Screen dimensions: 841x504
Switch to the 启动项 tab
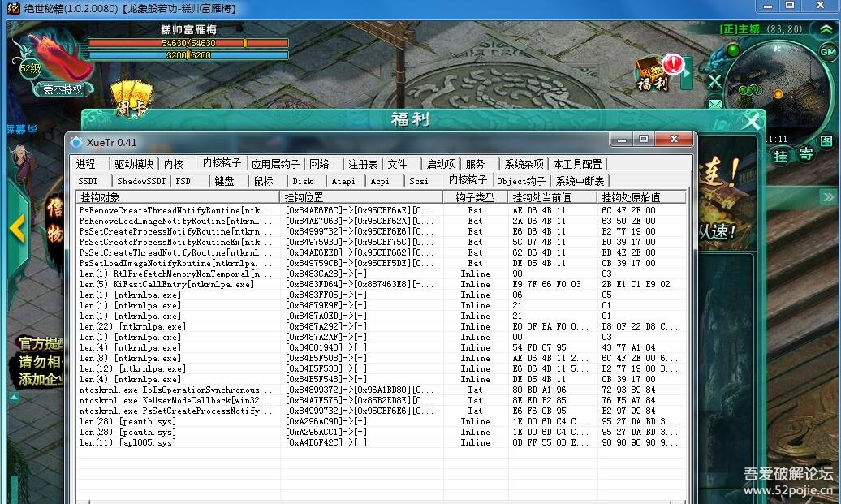pos(441,164)
